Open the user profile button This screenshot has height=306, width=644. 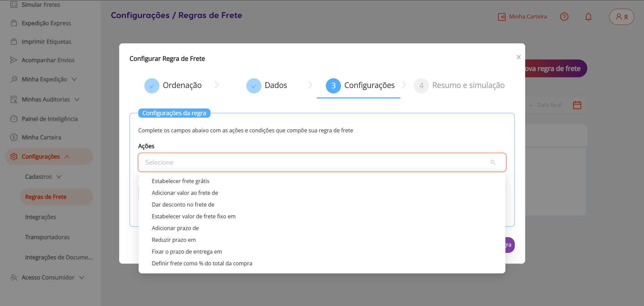621,17
